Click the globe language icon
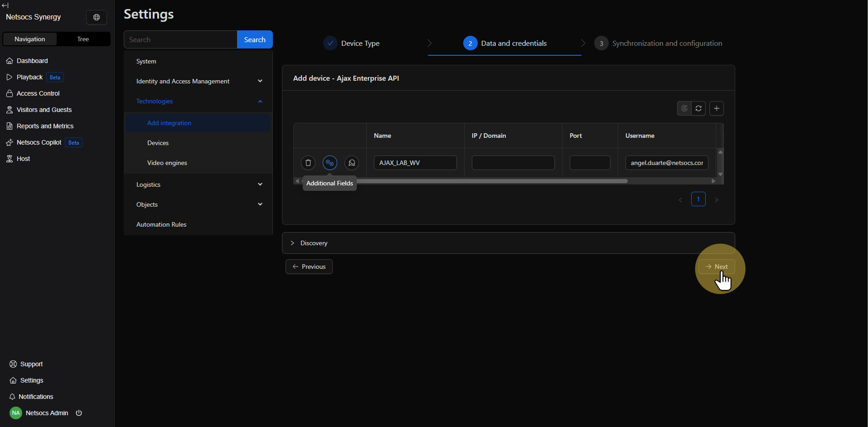 [97, 17]
